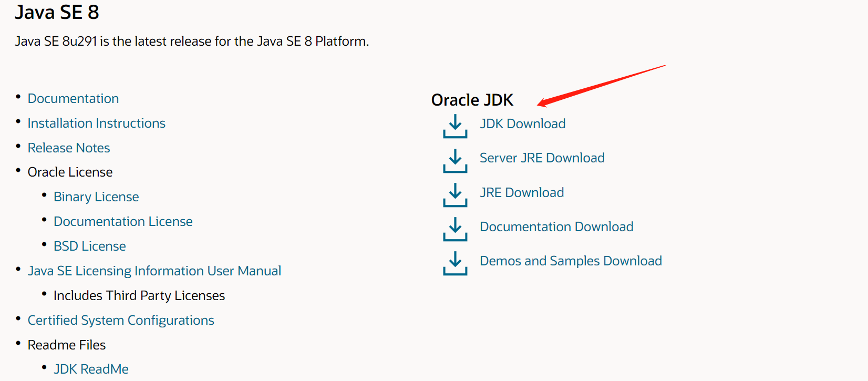Open the JRE Download link
Screen dimensions: 868x381
tap(522, 193)
